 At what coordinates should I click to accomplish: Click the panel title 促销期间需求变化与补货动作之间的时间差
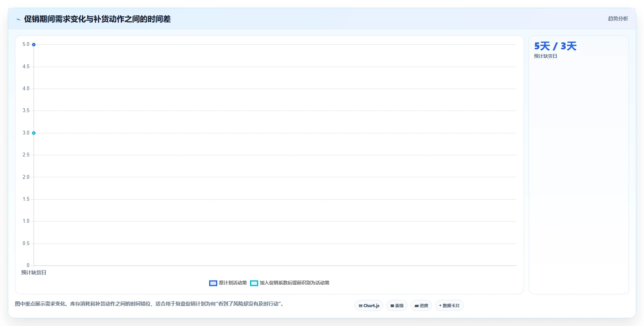pos(97,19)
